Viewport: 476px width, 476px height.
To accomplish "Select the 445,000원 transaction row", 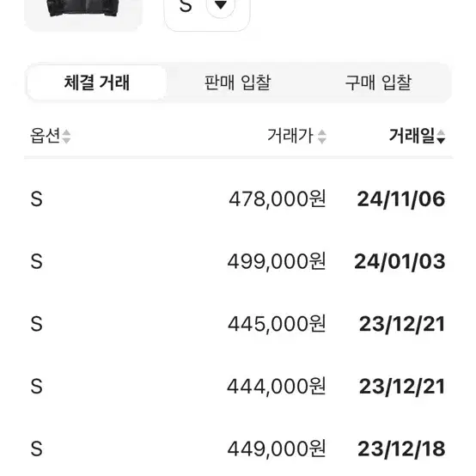I will coord(238,324).
